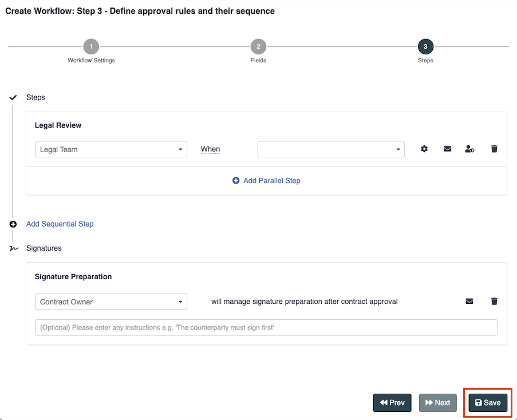Select step 3 Steps in wizard
Viewport: 517px width, 420px height.
click(425, 47)
